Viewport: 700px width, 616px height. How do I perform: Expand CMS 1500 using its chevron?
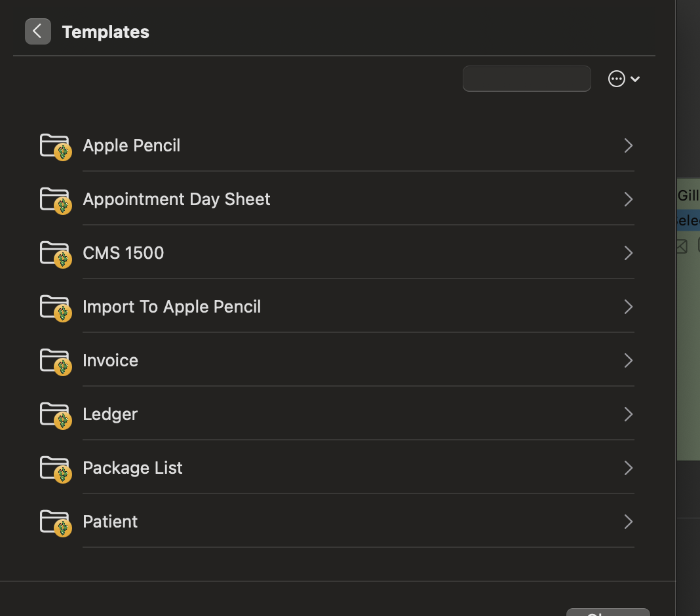pyautogui.click(x=628, y=253)
